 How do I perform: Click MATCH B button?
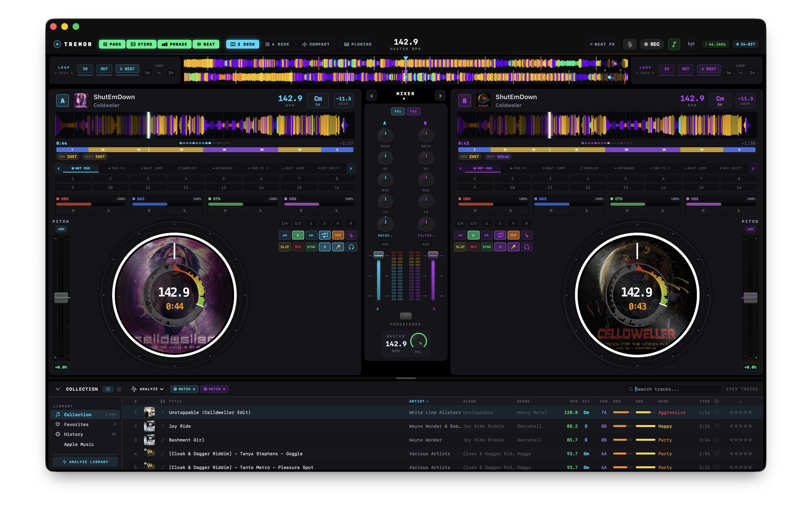tap(214, 389)
